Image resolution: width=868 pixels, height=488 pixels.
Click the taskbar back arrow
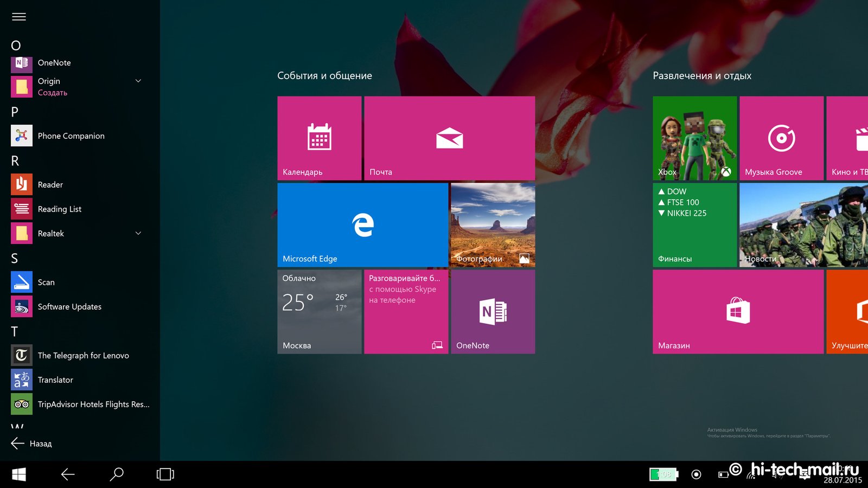68,474
